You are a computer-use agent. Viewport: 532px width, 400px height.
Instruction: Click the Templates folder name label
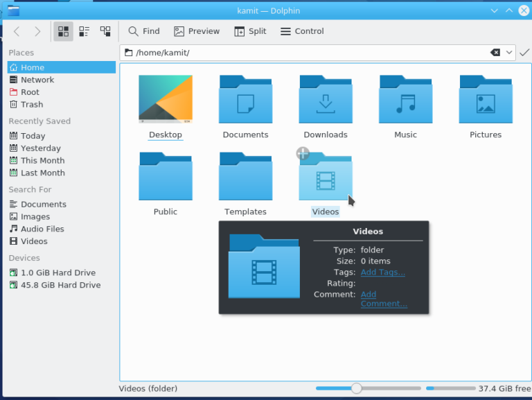click(245, 212)
